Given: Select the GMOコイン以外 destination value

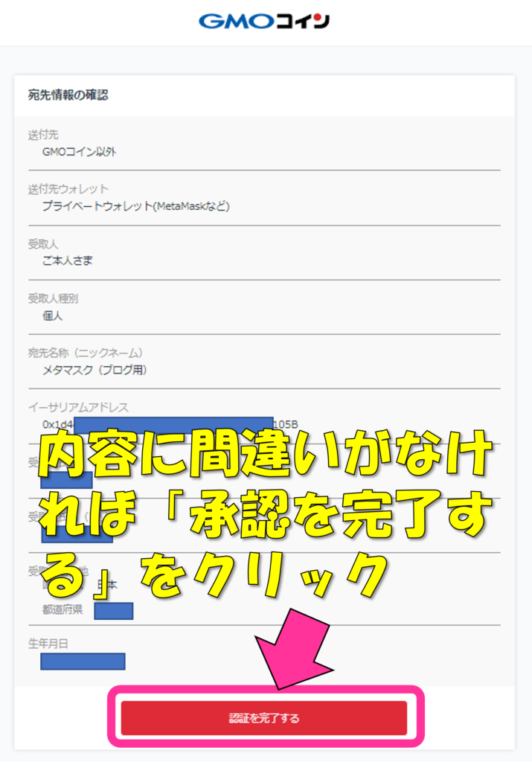Looking at the screenshot, I should coord(79,152).
